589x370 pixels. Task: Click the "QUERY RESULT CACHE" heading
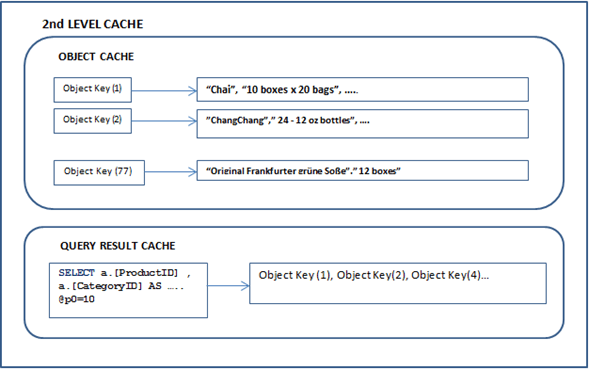point(118,246)
